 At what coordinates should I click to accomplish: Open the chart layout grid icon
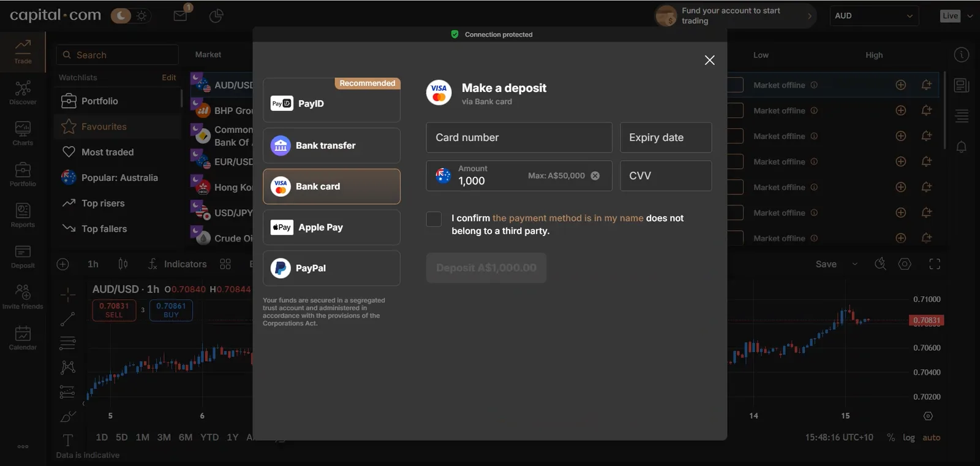[225, 264]
